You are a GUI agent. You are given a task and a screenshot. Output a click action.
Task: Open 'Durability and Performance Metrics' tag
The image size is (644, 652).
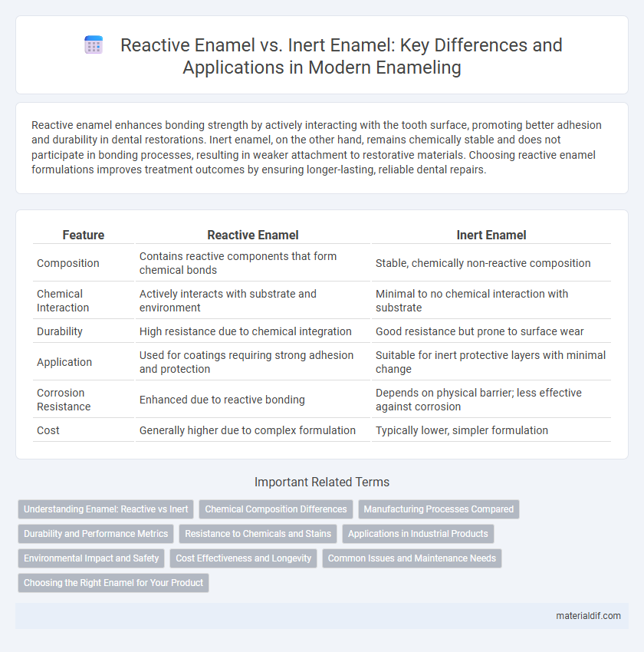coord(96,534)
